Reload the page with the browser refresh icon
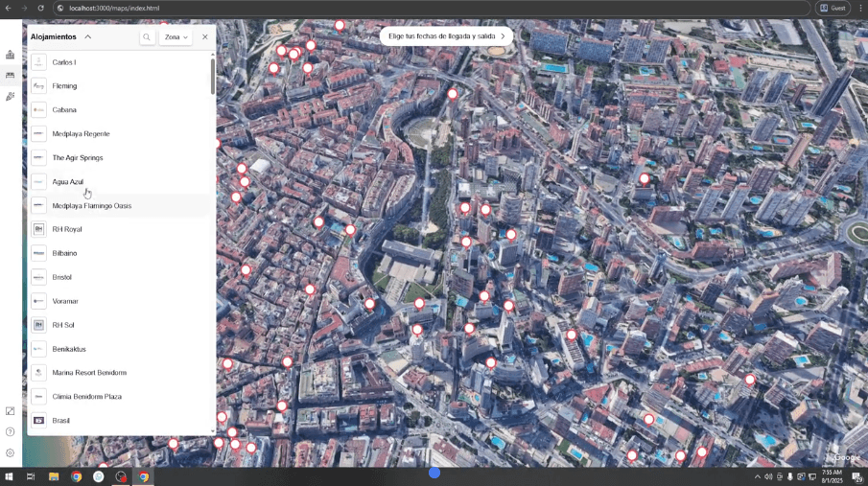 pyautogui.click(x=40, y=8)
